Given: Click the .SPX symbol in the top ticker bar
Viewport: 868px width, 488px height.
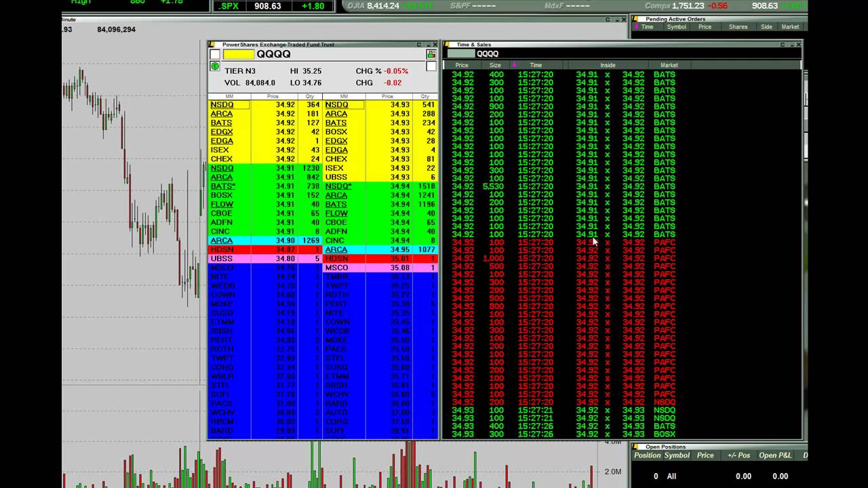Looking at the screenshot, I should (227, 6).
